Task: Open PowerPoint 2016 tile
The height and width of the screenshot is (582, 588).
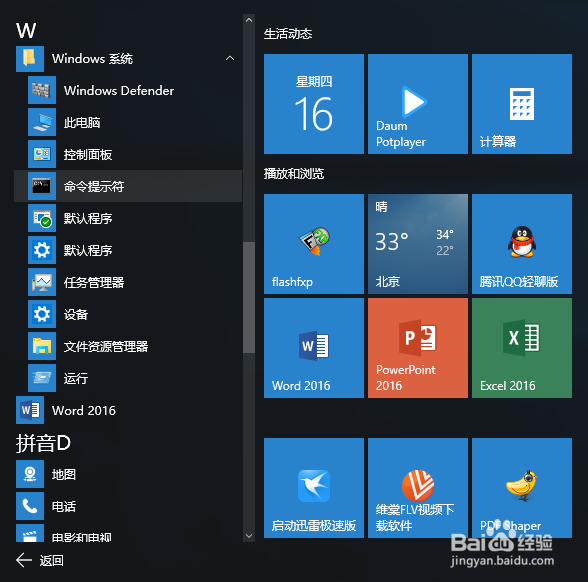Action: (418, 348)
